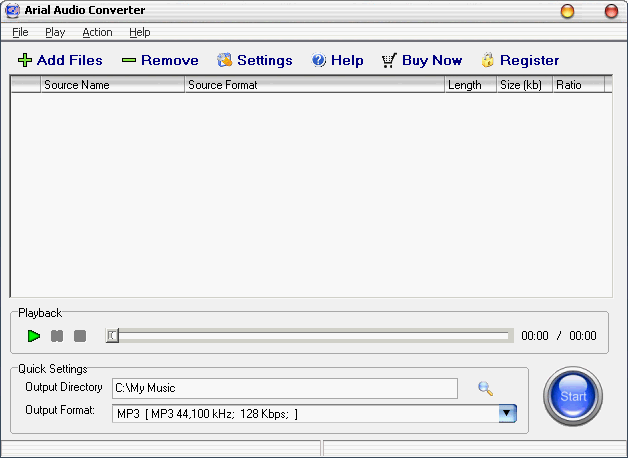This screenshot has width=628, height=458.
Task: Open the Action menu
Action: [97, 32]
